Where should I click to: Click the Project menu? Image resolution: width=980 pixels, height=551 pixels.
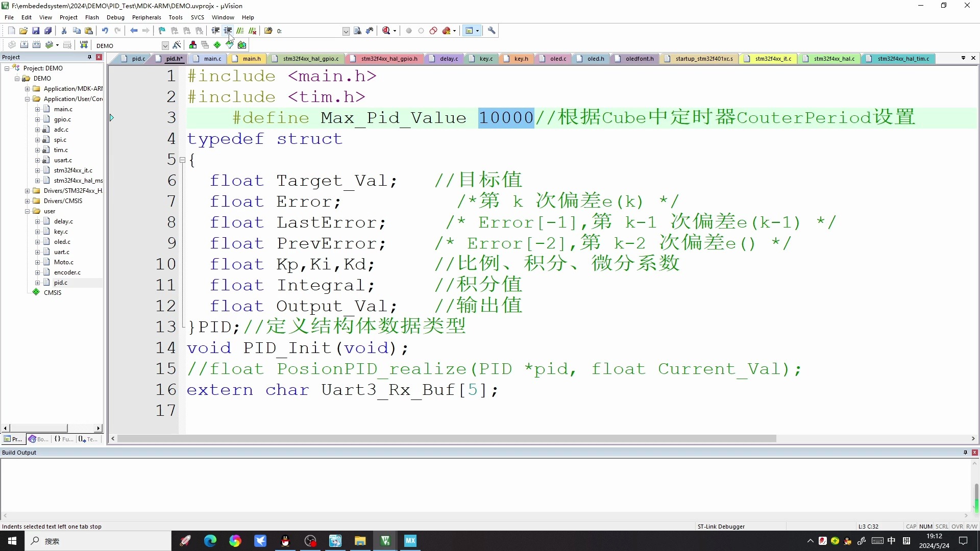[x=69, y=17]
